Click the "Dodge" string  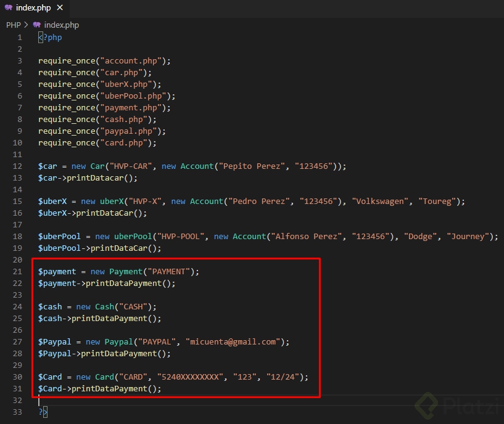421,237
